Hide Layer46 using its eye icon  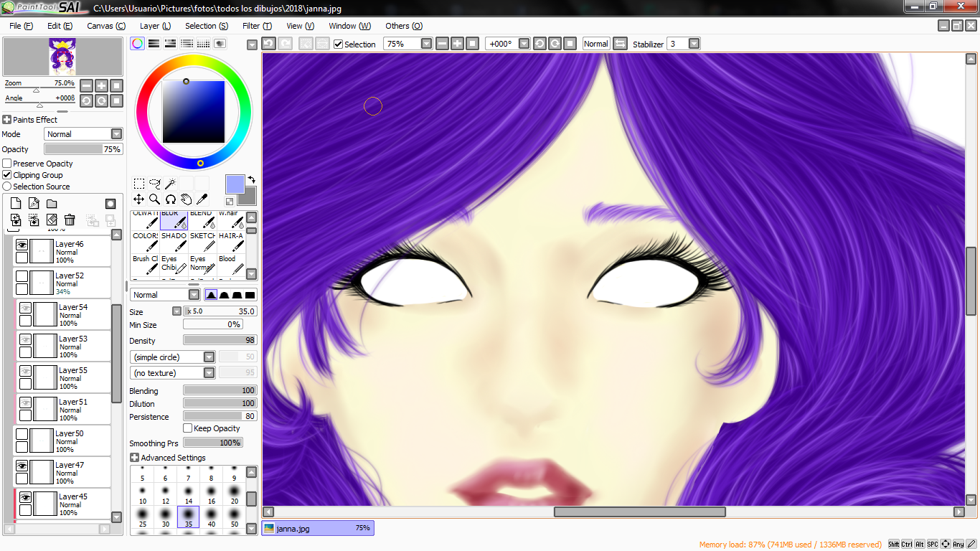(22, 245)
